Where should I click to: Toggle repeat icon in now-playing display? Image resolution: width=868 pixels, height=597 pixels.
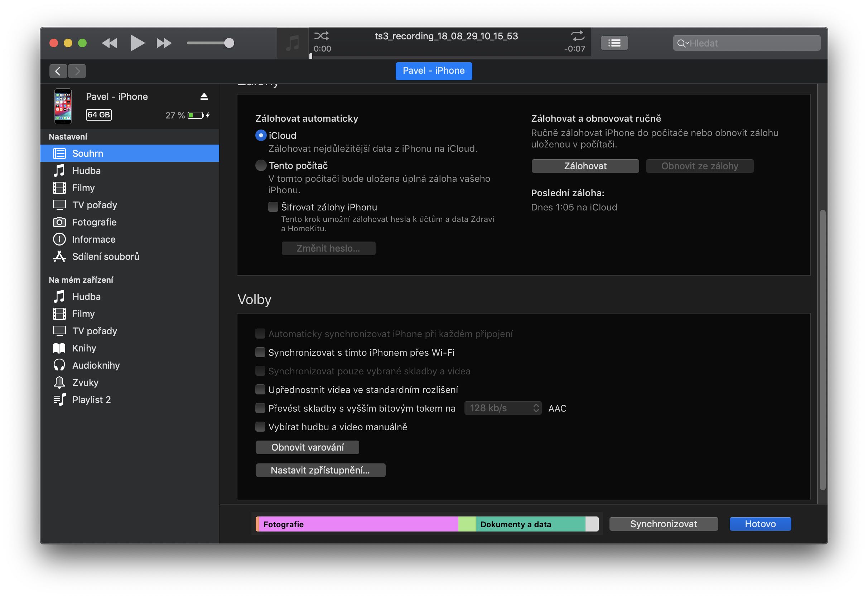577,35
